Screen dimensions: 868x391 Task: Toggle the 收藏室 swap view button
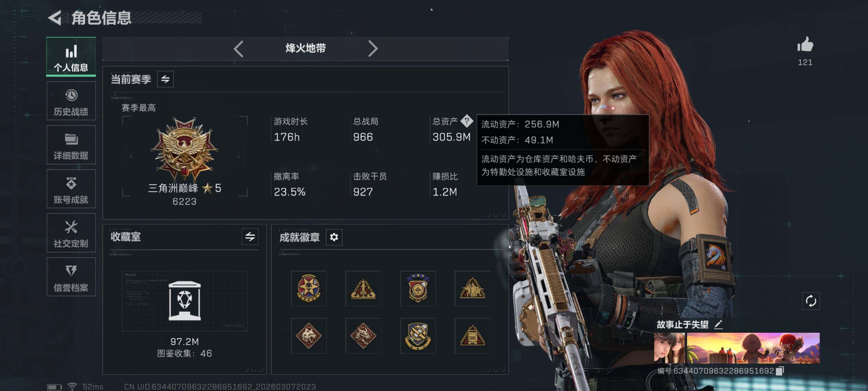(250, 236)
